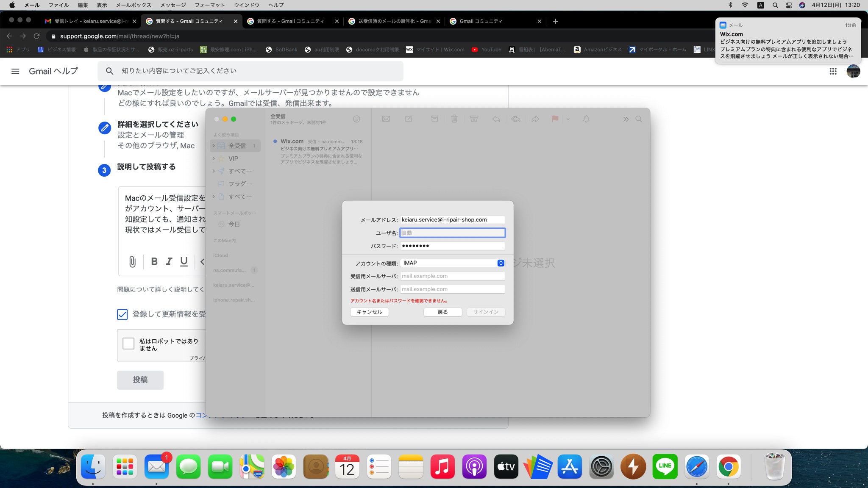The image size is (868, 488).
Task: Click the Gmail Help search box
Action: coord(250,71)
